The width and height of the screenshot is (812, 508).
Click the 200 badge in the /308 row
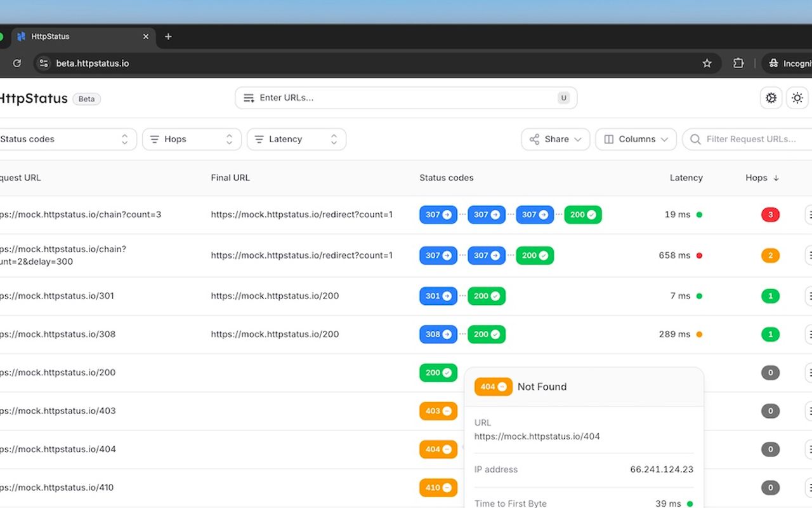(x=487, y=334)
